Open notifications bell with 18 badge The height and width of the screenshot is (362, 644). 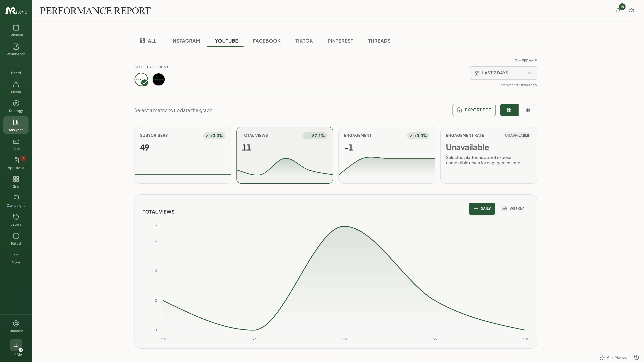[x=618, y=11]
